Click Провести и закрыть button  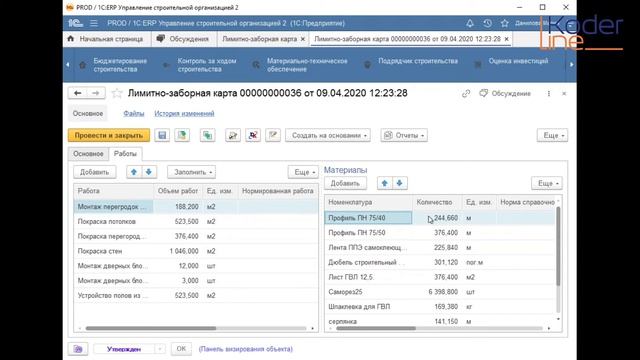point(109,135)
